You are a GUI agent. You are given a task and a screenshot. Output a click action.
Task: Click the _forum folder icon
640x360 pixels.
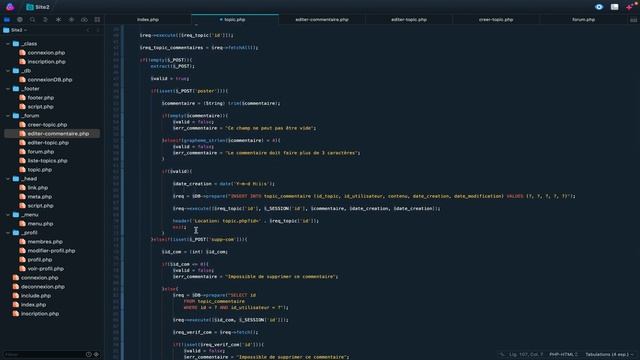coord(16,116)
